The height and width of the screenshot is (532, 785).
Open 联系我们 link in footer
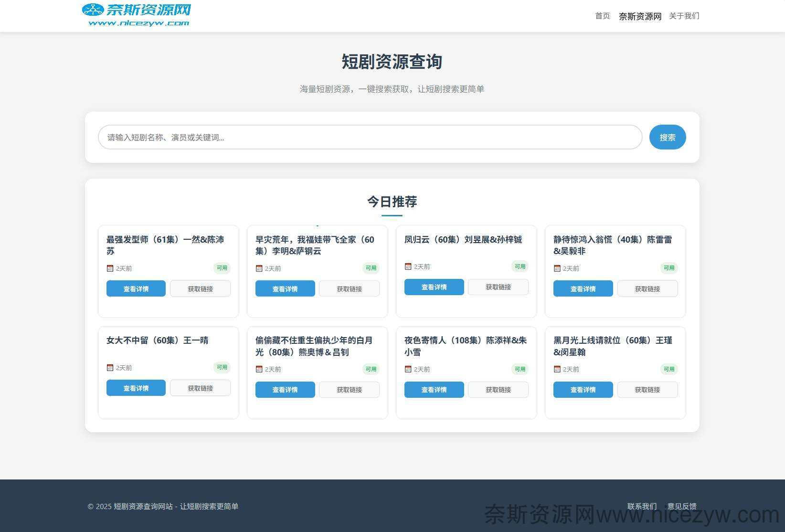642,506
